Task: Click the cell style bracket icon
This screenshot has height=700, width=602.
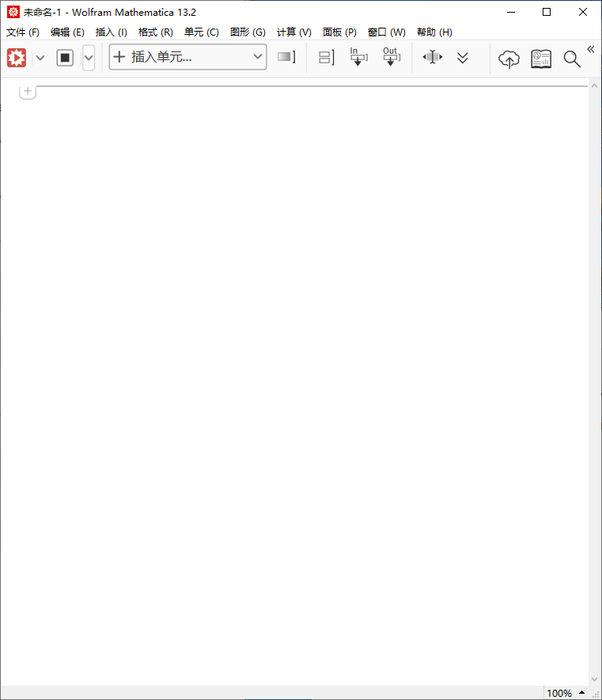Action: [286, 57]
